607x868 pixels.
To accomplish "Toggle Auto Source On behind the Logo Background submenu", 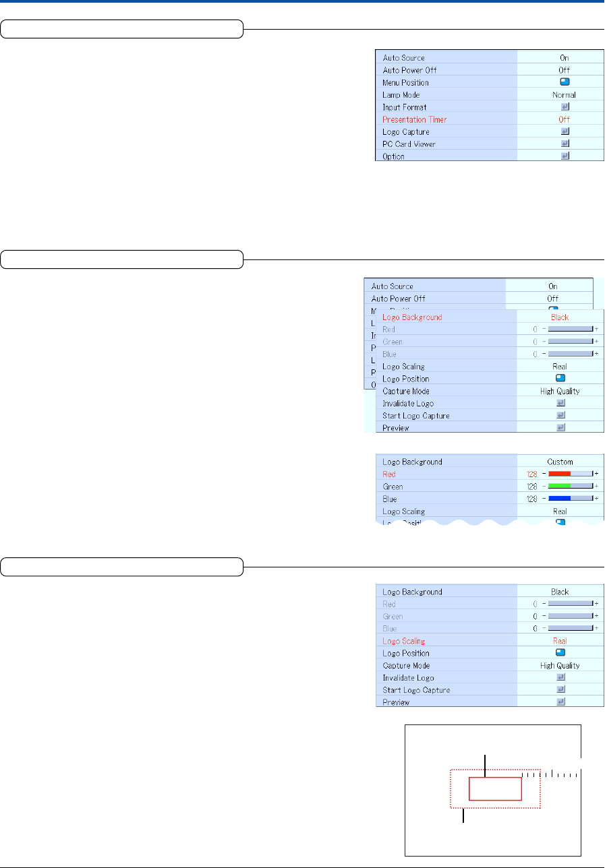I will (552, 286).
